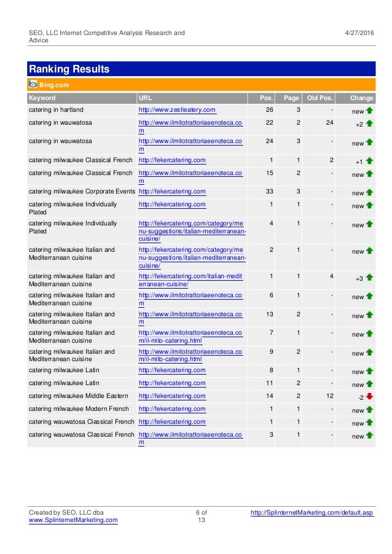Click the position value 26
392x554 pixels.
click(269, 110)
